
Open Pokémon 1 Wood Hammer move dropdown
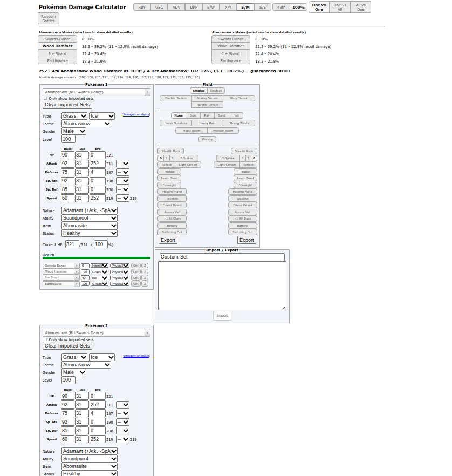60,271
